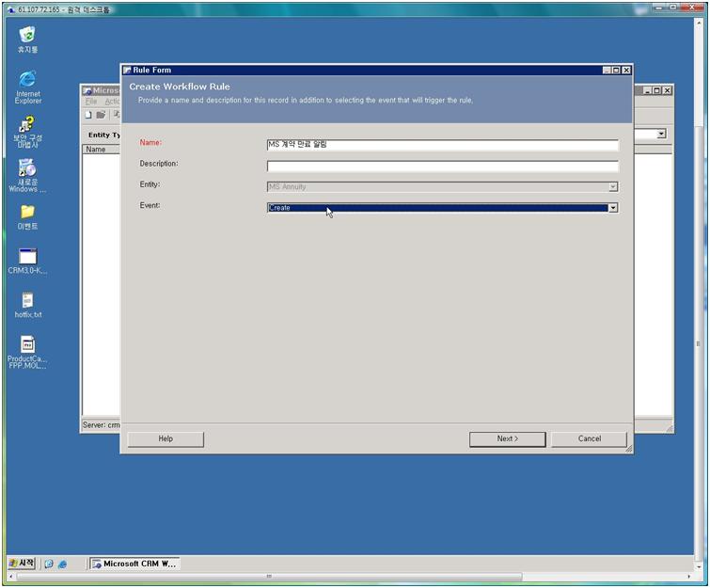Screen dimensions: 710x588
Task: Open the Recycle Bin desktop icon
Action: pos(27,40)
